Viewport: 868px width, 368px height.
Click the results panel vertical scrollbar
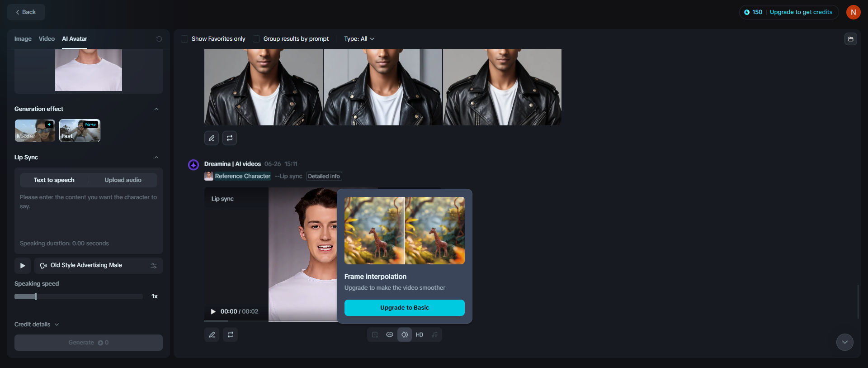click(858, 302)
